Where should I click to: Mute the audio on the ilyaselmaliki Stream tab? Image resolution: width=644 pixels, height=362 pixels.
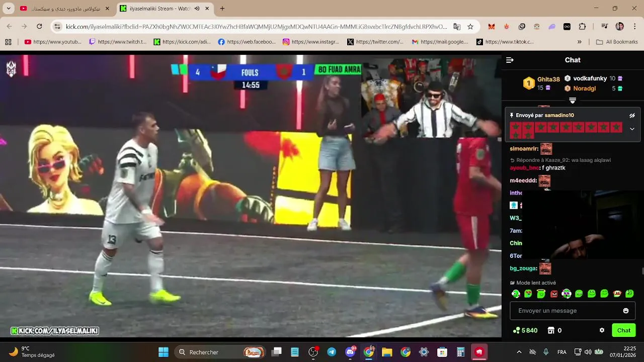(197, 9)
